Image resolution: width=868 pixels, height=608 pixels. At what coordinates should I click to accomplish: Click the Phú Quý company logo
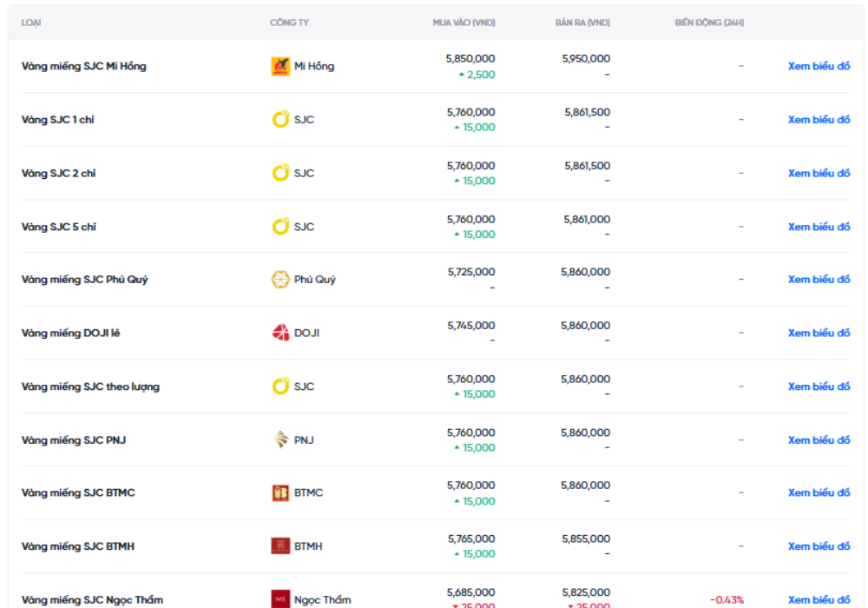280,280
